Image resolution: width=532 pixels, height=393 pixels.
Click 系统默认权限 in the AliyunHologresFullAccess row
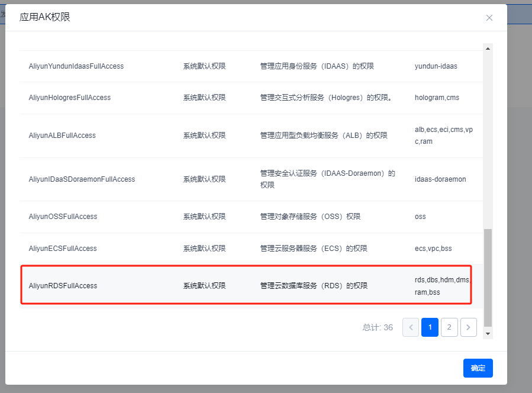204,98
